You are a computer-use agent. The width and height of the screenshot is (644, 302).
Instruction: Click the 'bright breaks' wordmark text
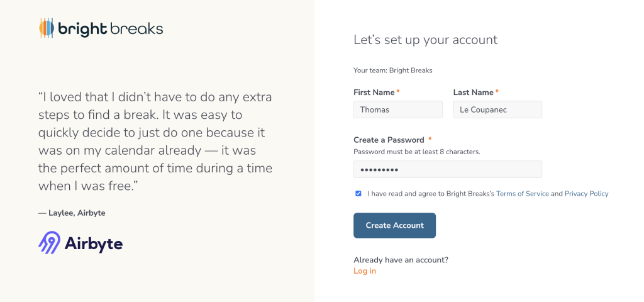click(x=110, y=29)
